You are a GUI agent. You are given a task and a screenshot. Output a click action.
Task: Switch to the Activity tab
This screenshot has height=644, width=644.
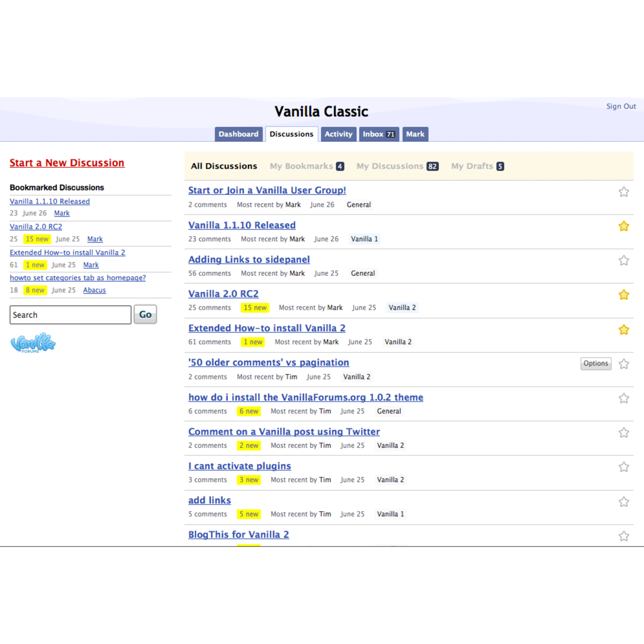pyautogui.click(x=338, y=134)
